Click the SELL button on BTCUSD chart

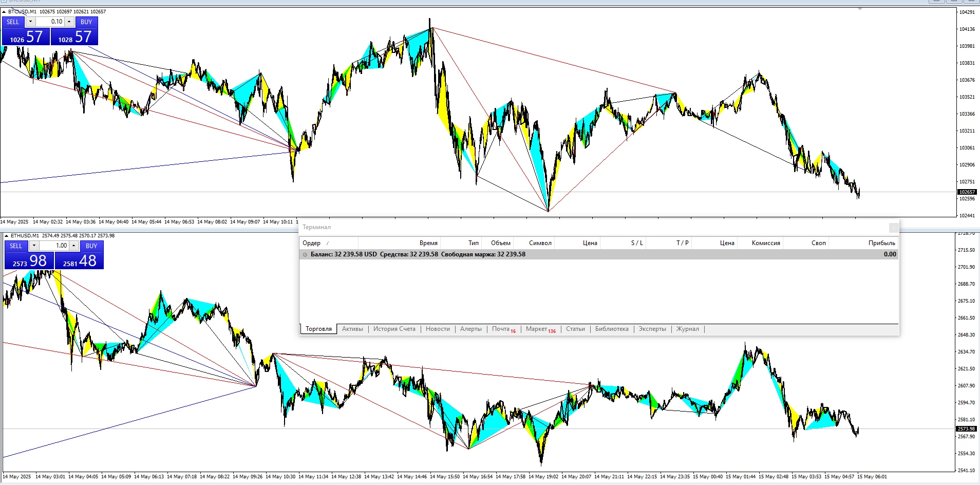pos(13,22)
